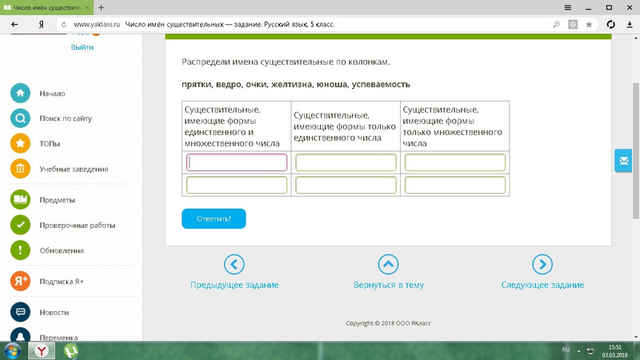This screenshot has height=360, width=640.
Task: Click the Yandex Browser taskbar icon
Action: pyautogui.click(x=41, y=351)
